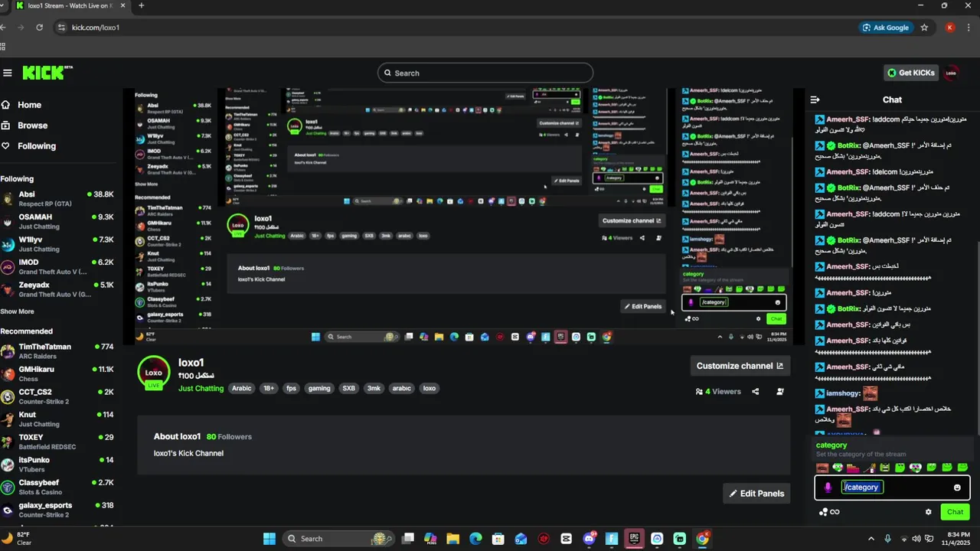Screen dimensions: 980x551
Task: Open TimTheTatman avatar in left sidebar
Action: (8, 351)
